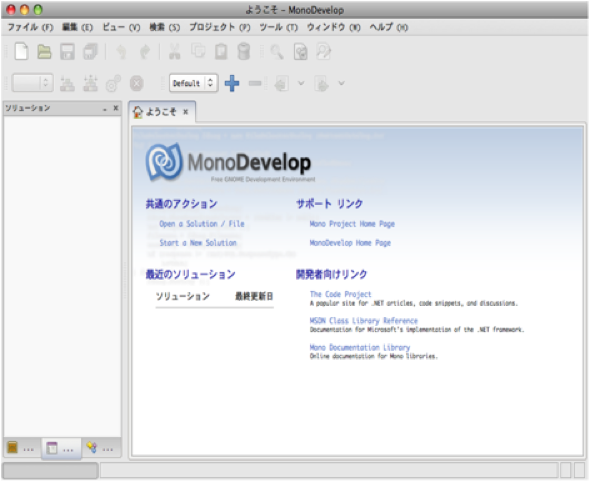590x482 pixels.
Task: Open the 検索 (S) menu
Action: [164, 27]
